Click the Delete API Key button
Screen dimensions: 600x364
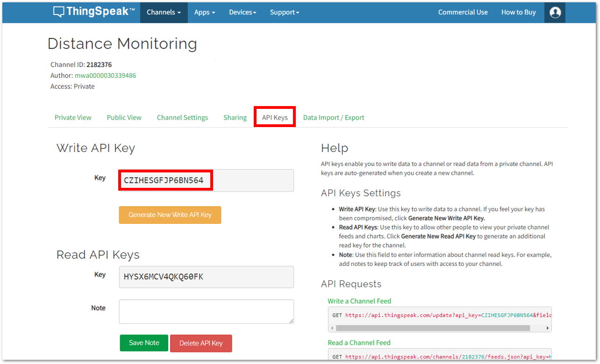pos(201,343)
